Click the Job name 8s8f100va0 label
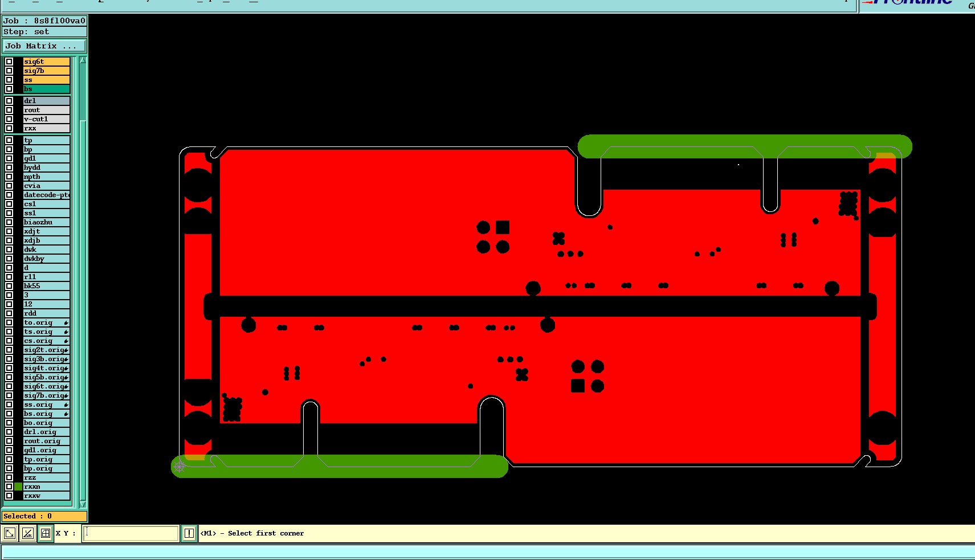Screen dimensions: 975x560 pyautogui.click(x=44, y=21)
